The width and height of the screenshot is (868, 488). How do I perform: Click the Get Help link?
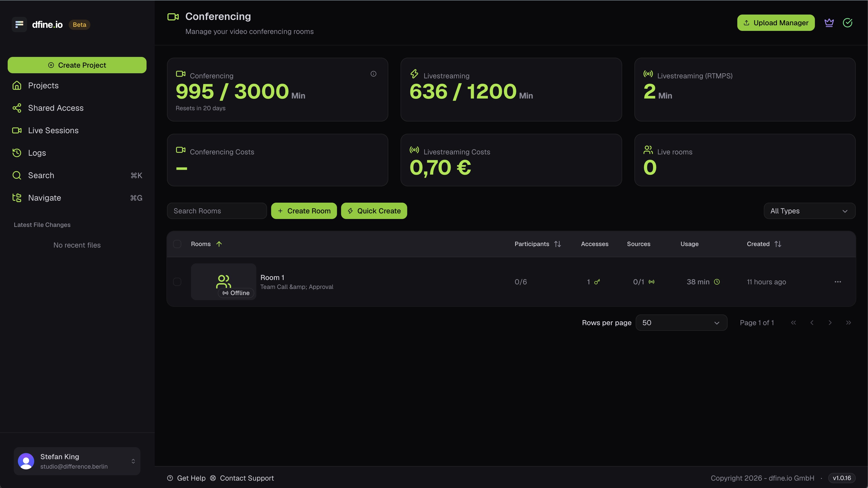[x=186, y=478]
